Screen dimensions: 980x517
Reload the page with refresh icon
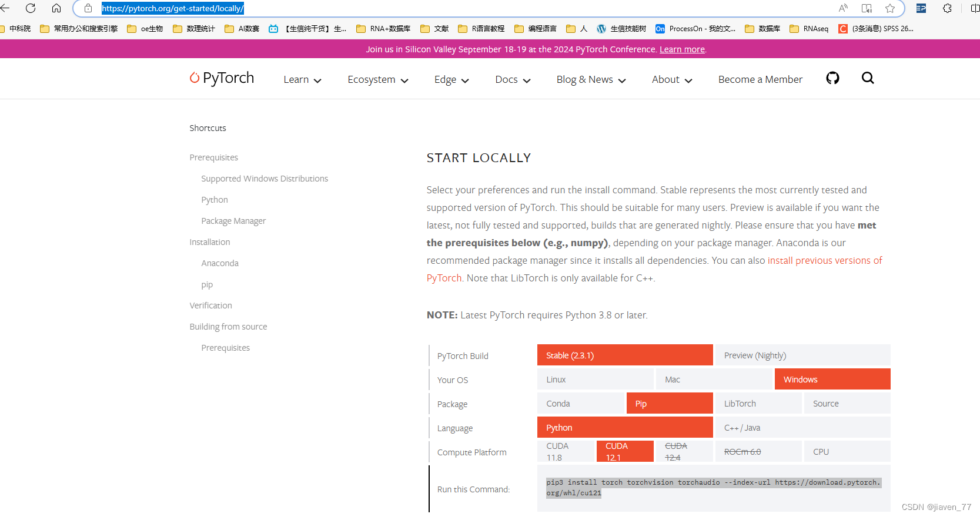click(31, 8)
